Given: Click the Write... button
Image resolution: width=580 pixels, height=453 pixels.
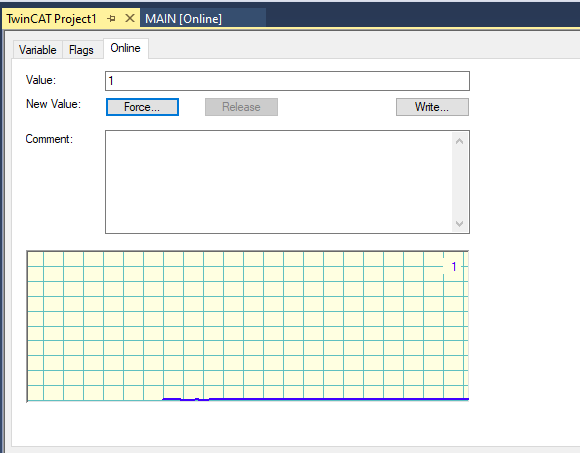Looking at the screenshot, I should pyautogui.click(x=432, y=107).
